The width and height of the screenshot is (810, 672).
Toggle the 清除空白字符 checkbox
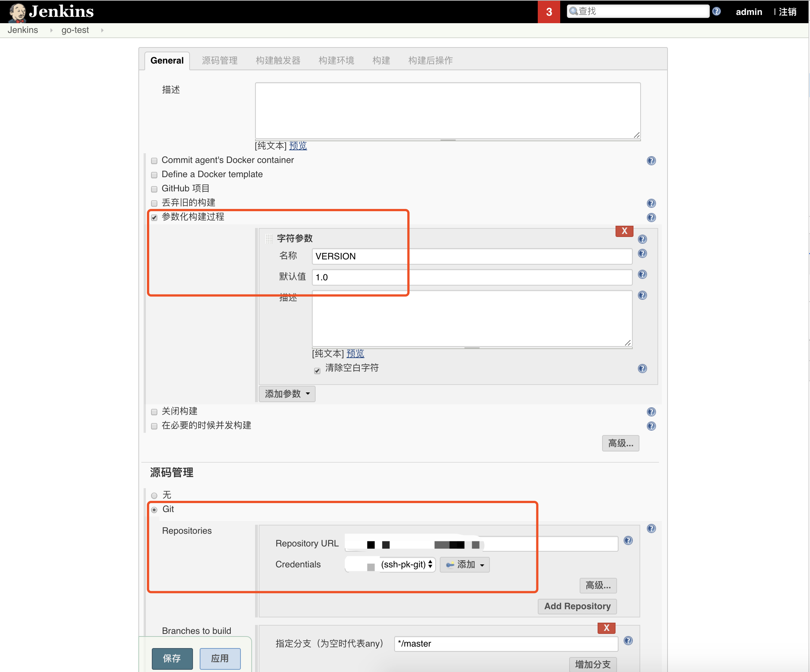(x=317, y=370)
